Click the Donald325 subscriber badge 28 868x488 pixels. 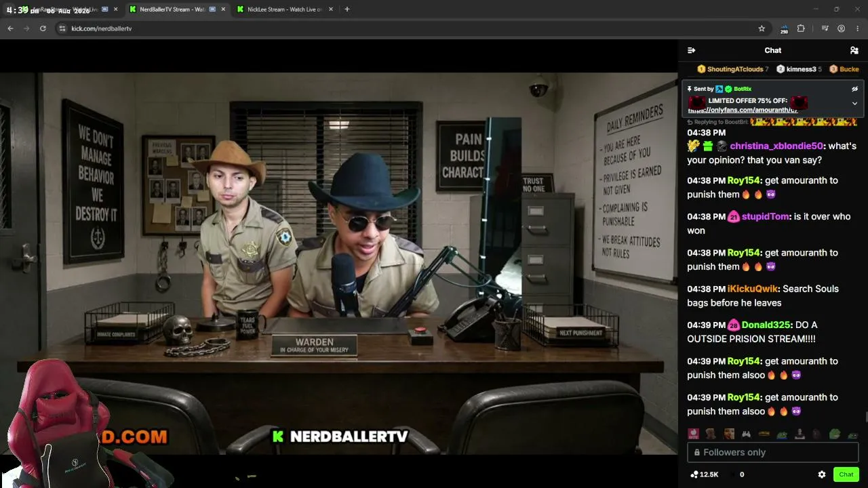click(733, 325)
